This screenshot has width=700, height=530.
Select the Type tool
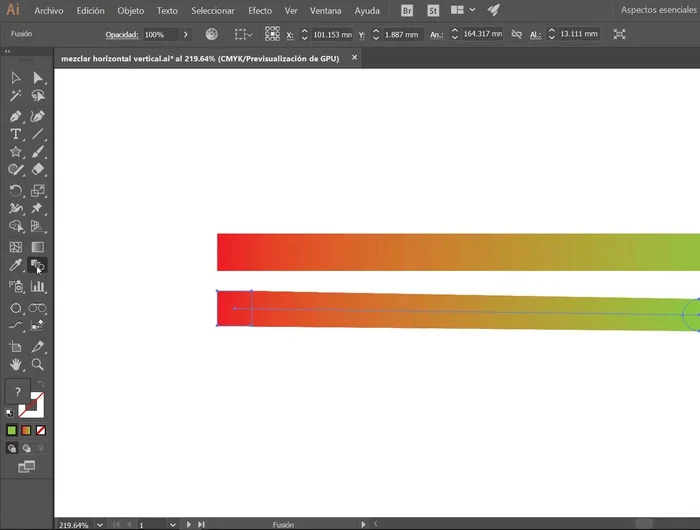tap(16, 134)
